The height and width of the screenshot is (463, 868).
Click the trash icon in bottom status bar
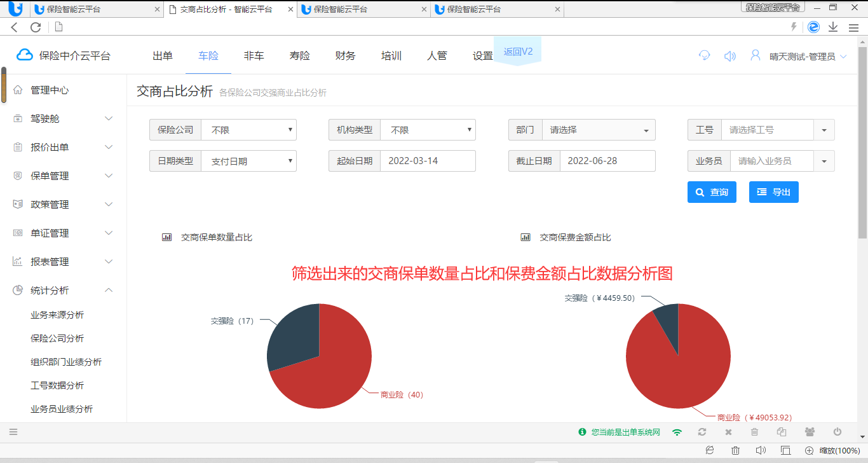tap(755, 432)
